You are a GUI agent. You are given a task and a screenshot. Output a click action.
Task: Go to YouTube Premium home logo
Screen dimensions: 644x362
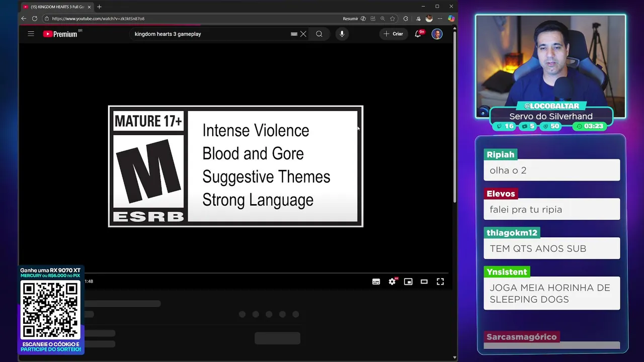click(60, 34)
